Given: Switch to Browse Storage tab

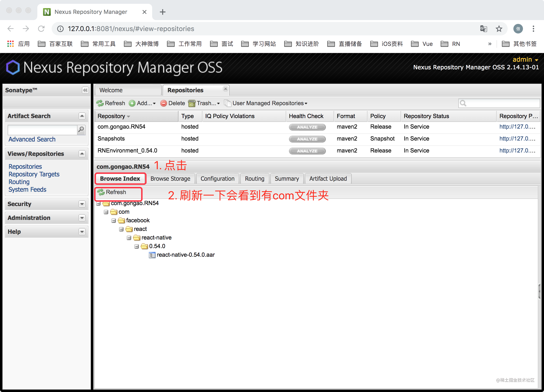Looking at the screenshot, I should tap(170, 179).
